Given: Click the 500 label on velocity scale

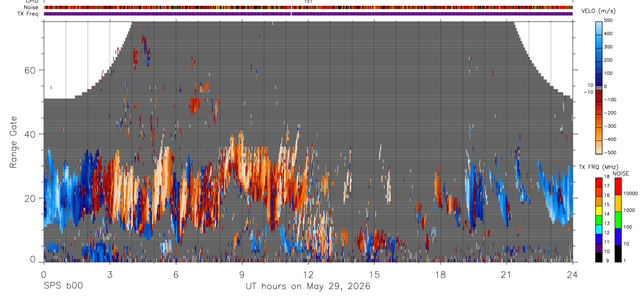Looking at the screenshot, I should [x=608, y=20].
